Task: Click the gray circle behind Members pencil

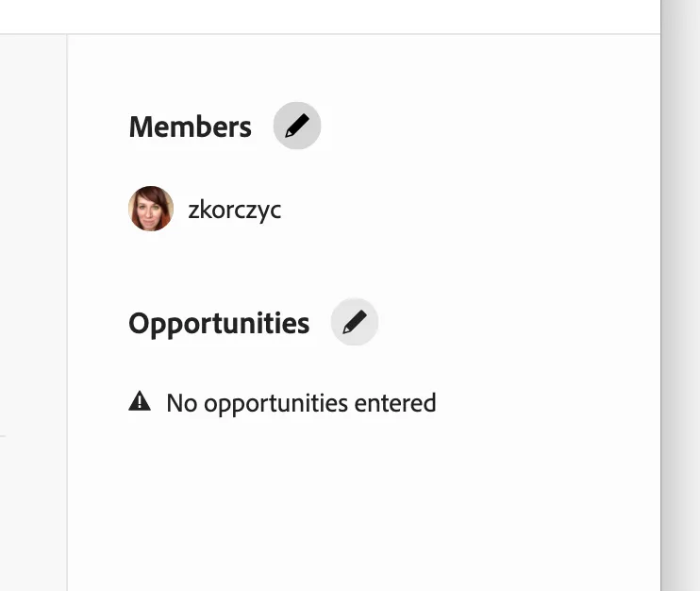Action: [297, 126]
